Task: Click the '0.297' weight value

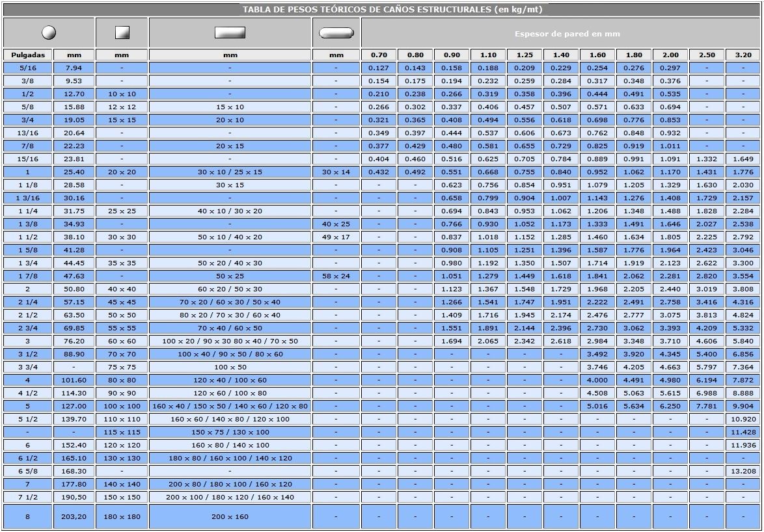Action: click(670, 68)
